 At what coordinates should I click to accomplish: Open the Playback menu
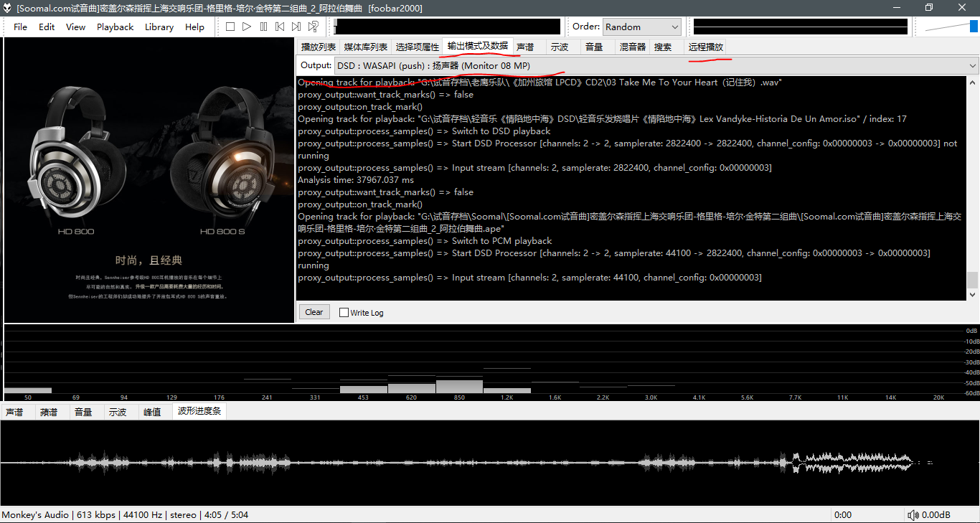(115, 27)
